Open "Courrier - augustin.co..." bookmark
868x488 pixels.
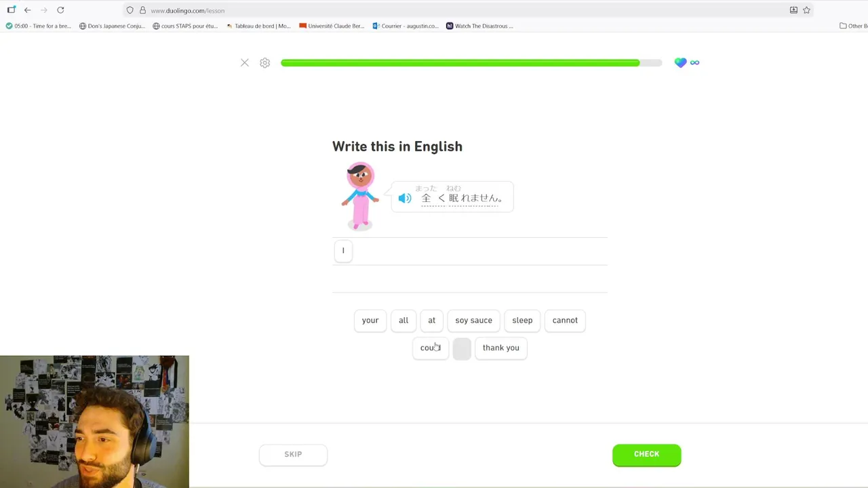pos(406,26)
